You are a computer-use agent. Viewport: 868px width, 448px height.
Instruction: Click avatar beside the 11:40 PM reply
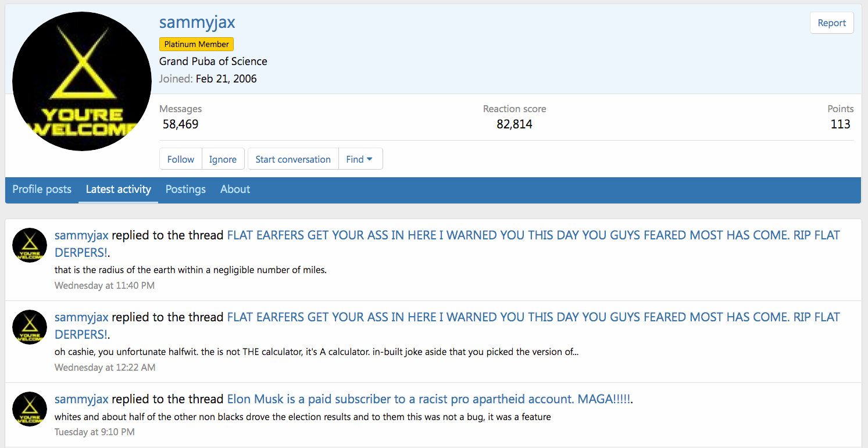(x=30, y=245)
